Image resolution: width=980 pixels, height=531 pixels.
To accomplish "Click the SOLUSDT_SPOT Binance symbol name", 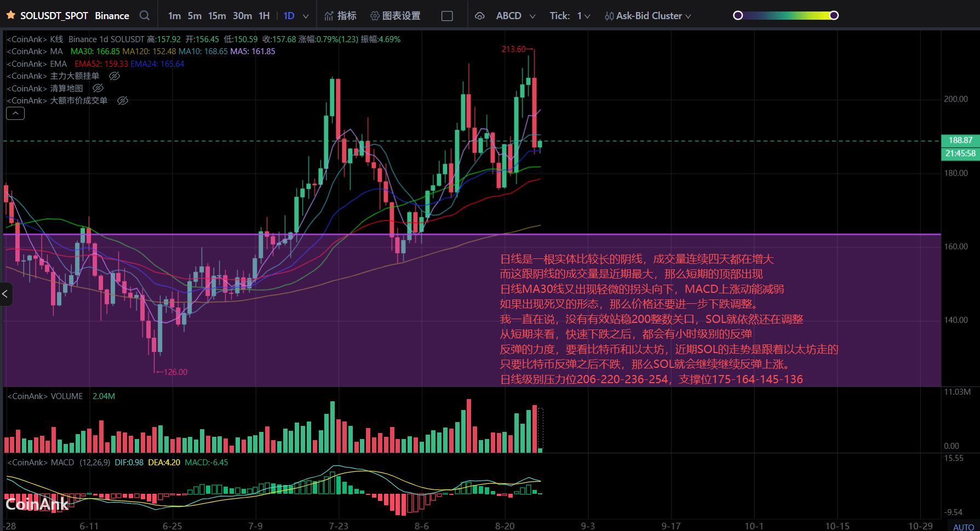I will pyautogui.click(x=74, y=16).
